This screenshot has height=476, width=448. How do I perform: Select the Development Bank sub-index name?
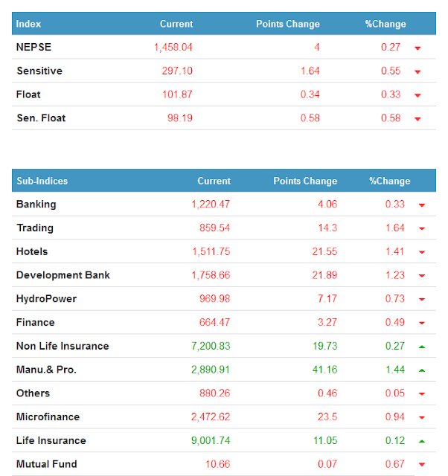[x=63, y=275]
